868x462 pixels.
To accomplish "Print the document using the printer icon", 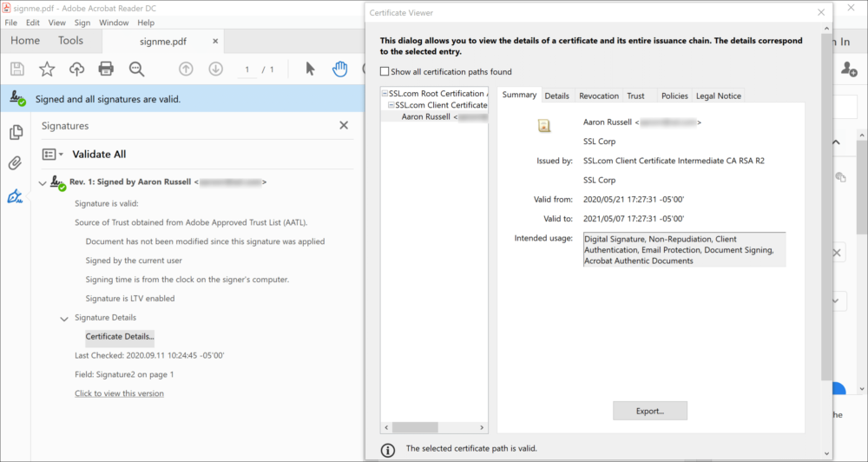I will [x=106, y=69].
